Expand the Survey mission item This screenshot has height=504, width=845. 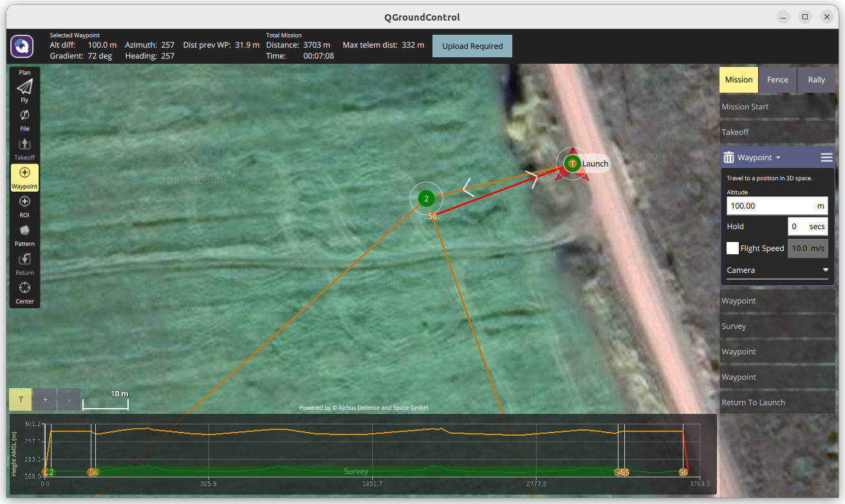coord(777,326)
